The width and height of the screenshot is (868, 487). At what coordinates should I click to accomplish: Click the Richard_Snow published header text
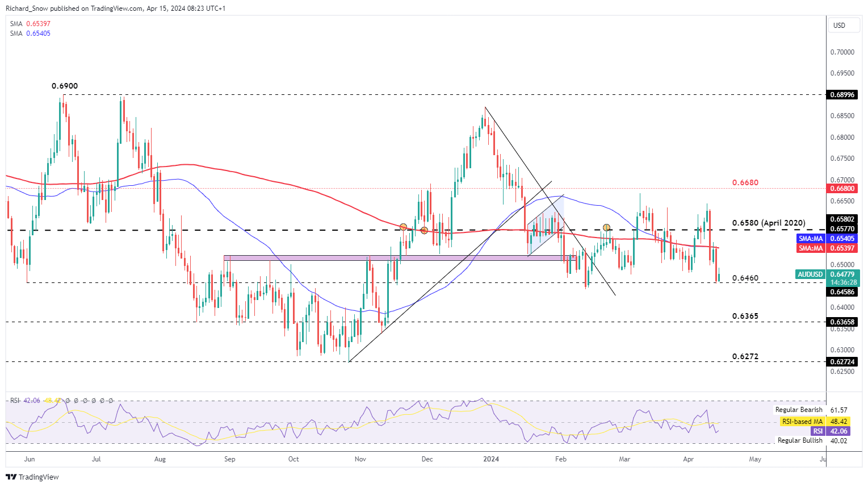click(x=115, y=9)
